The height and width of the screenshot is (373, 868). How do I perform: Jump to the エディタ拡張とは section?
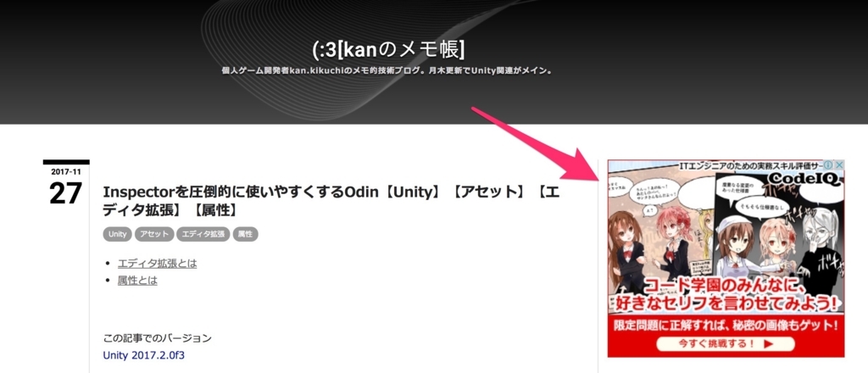157,263
